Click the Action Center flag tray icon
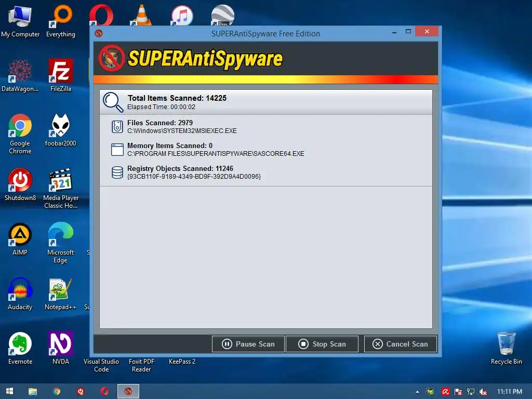 tap(458, 392)
